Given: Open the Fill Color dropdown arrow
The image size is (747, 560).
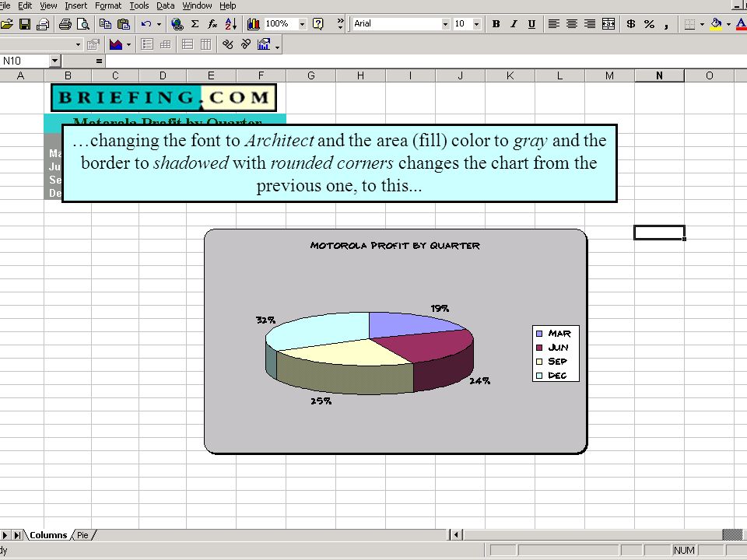Looking at the screenshot, I should [728, 24].
